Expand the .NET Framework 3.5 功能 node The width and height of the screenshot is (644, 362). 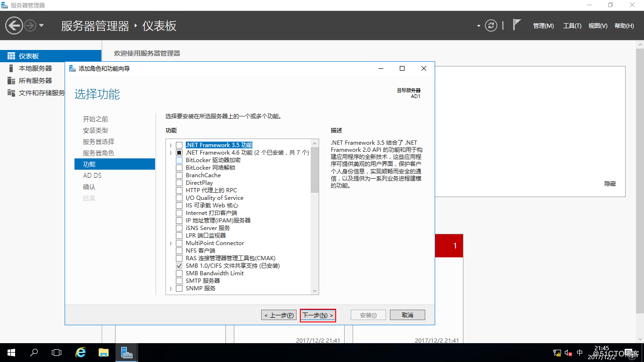coord(171,145)
